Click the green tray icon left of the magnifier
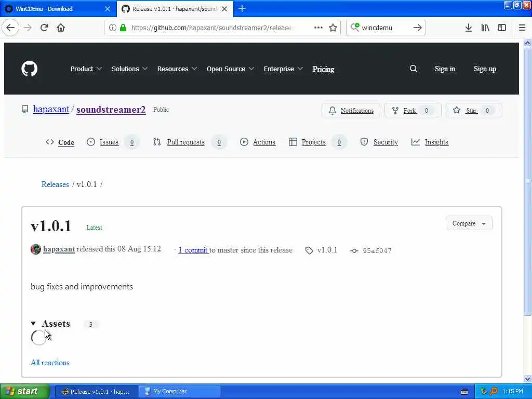 point(484,392)
